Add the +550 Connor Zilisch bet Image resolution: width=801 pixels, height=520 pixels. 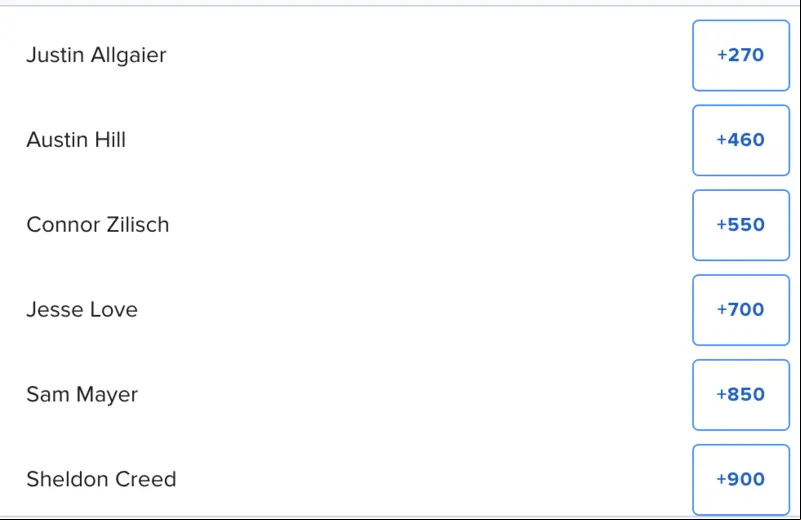coord(741,225)
